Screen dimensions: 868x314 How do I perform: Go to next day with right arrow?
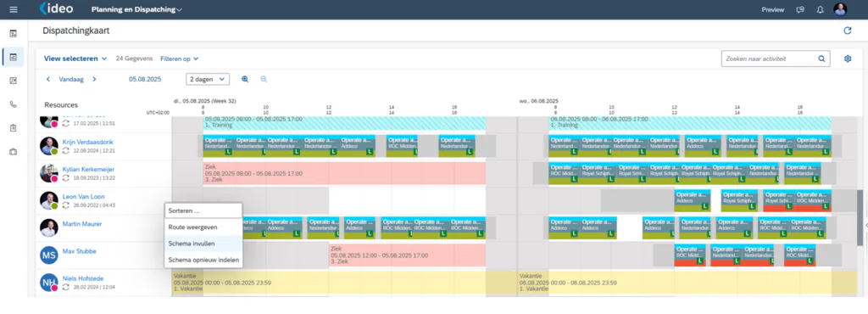tap(94, 79)
